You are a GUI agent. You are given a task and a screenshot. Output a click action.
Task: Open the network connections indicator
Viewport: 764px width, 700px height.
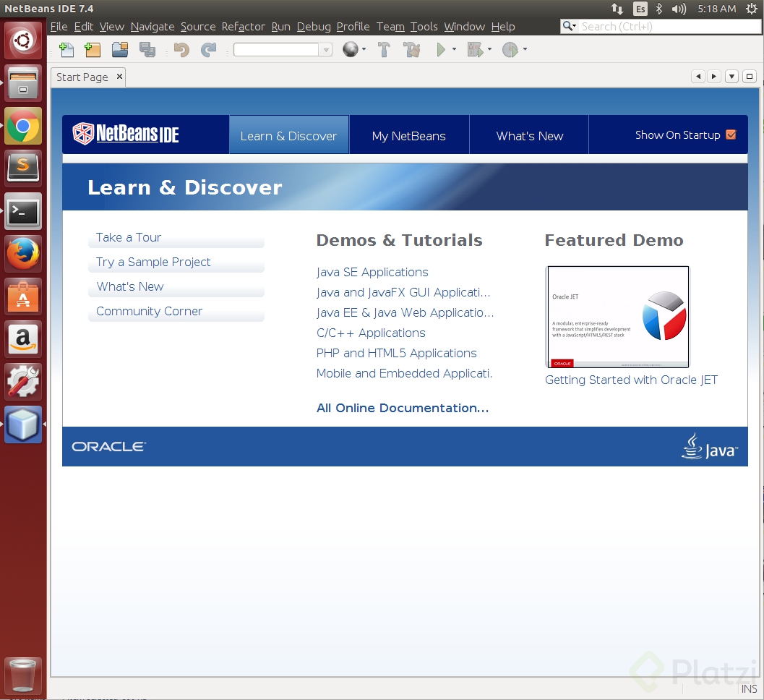click(617, 9)
